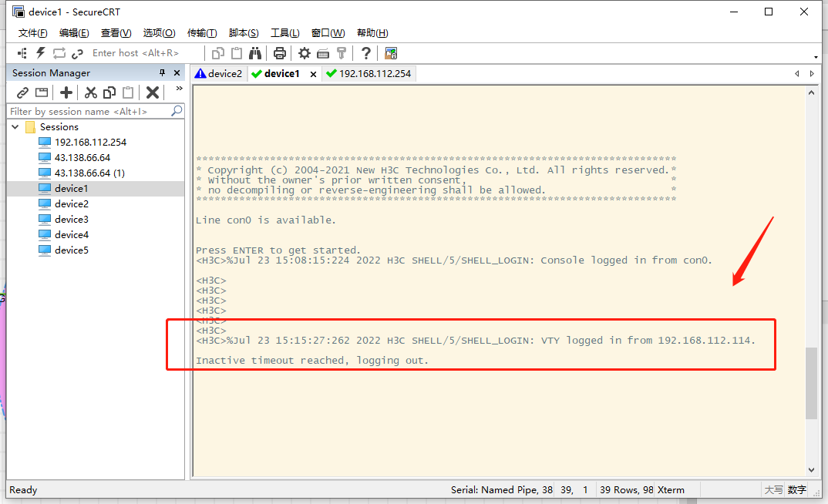Open the 窗口(W) menu
The width and height of the screenshot is (828, 504).
click(x=328, y=32)
